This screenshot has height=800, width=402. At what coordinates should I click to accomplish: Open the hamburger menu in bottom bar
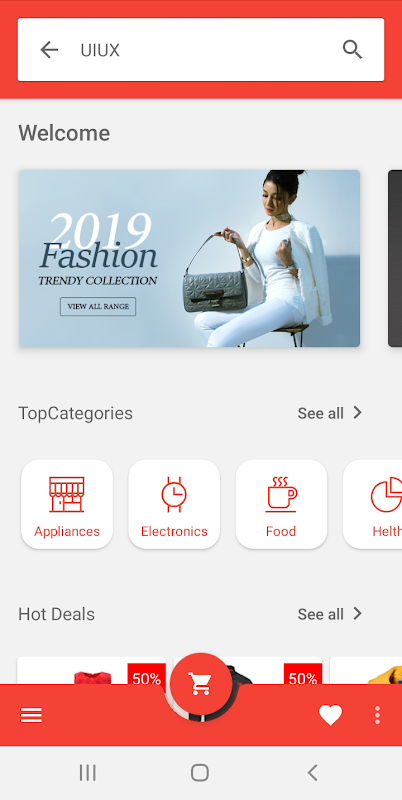(31, 715)
